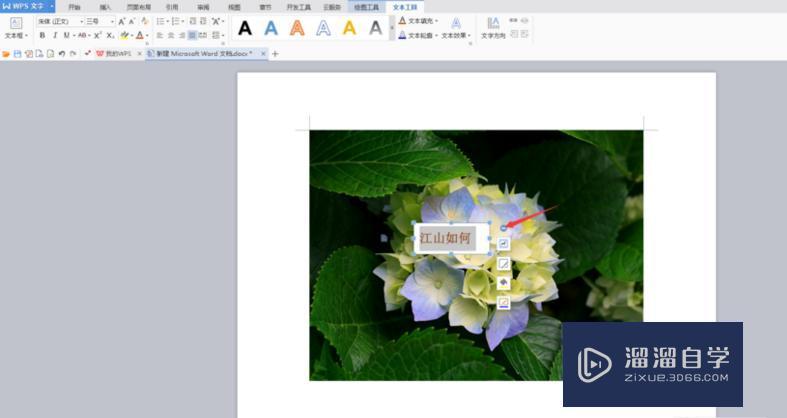Select the hollow blue outline text style
This screenshot has height=418, width=787.
[323, 28]
